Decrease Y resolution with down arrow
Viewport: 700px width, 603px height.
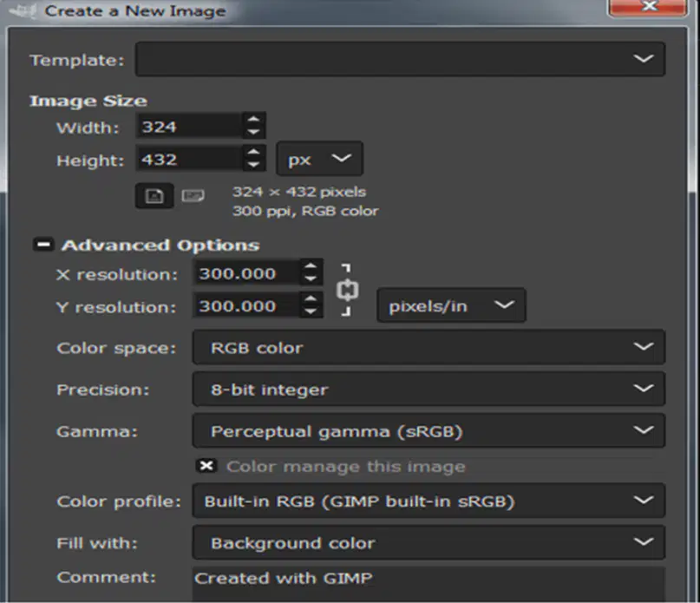click(x=311, y=311)
